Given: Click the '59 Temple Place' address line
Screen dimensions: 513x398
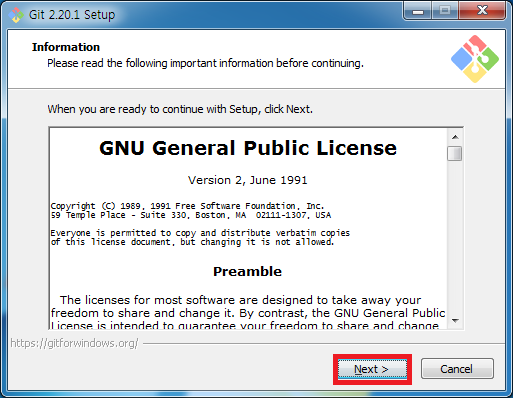Looking at the screenshot, I should click(191, 215).
